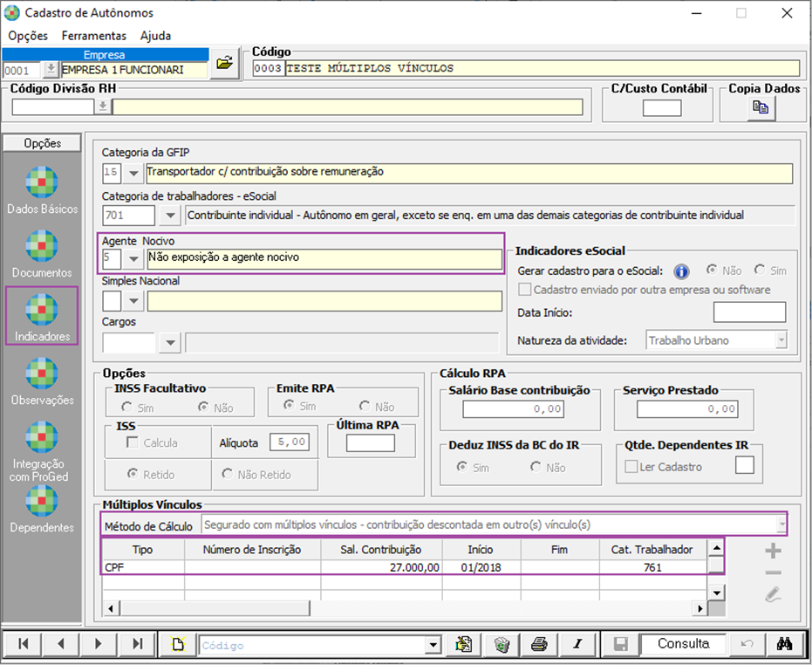Open the Categoria de trabalhadores eSocial dropdown
This screenshot has height=665, width=812.
click(170, 215)
